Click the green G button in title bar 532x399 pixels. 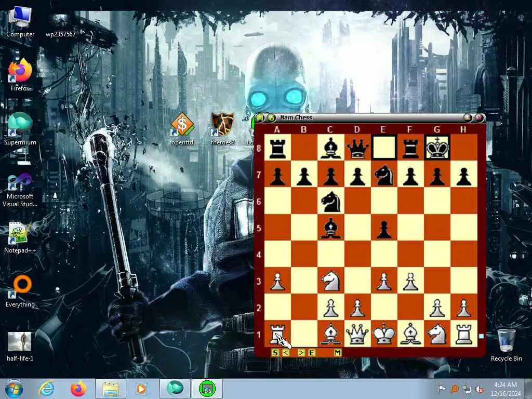click(x=271, y=118)
